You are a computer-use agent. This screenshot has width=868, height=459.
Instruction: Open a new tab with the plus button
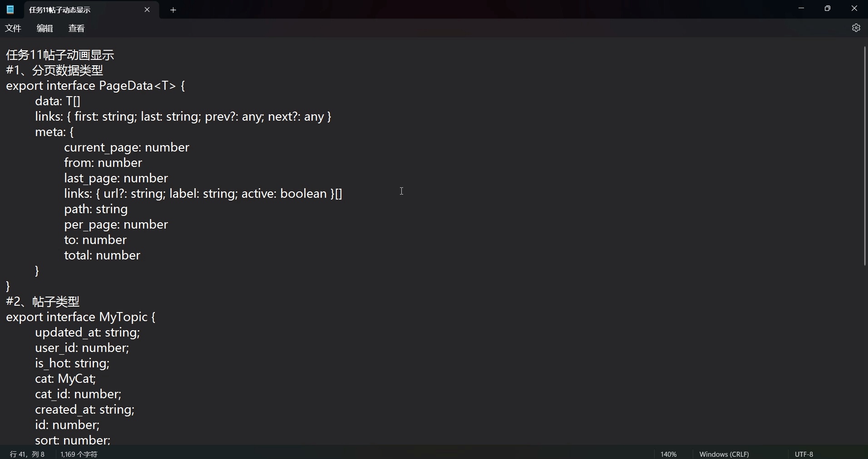[x=173, y=10]
